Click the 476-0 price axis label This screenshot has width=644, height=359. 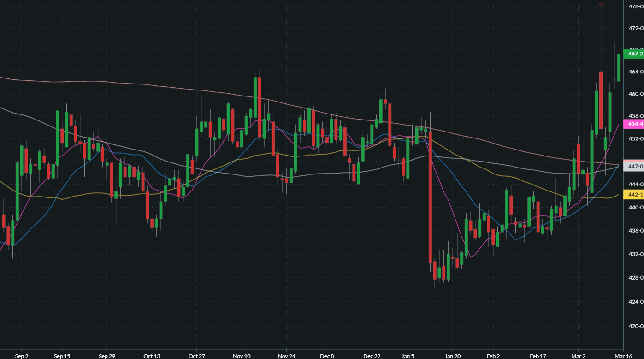click(x=635, y=6)
